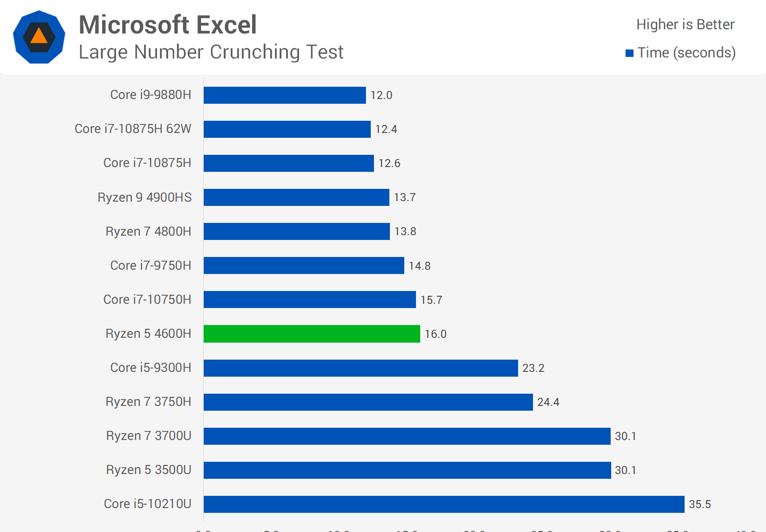Click the Core i5-9300H label

pyautogui.click(x=151, y=368)
